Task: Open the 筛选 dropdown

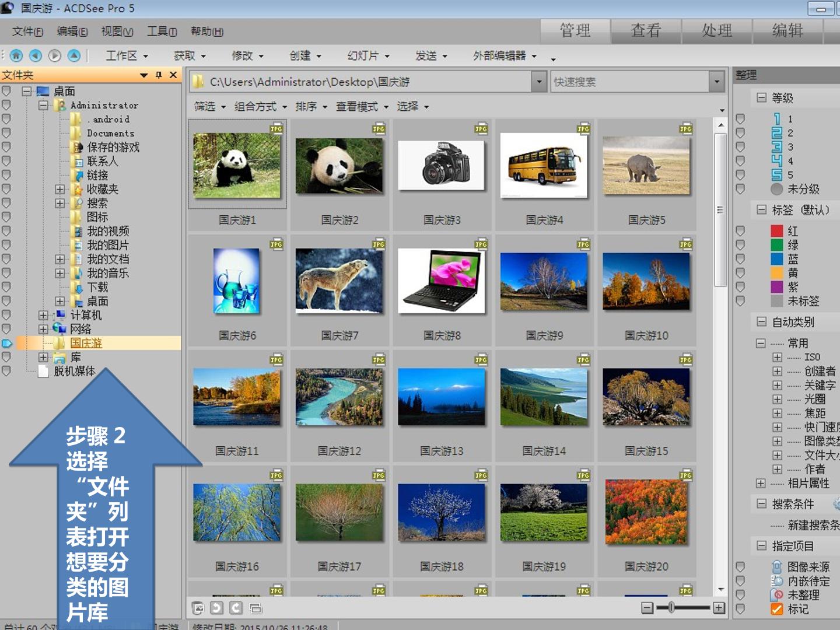Action: (x=210, y=106)
